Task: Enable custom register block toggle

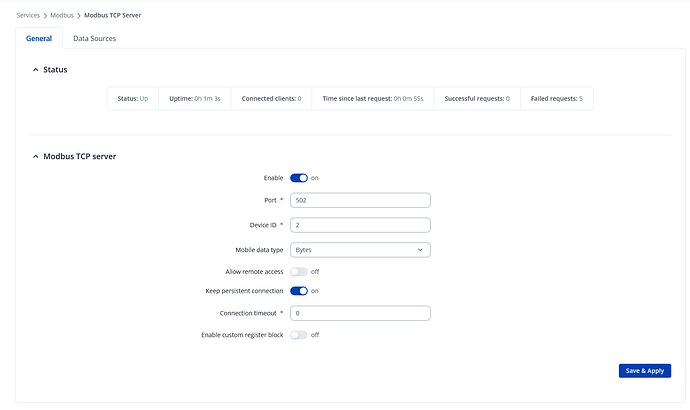Action: coord(298,335)
